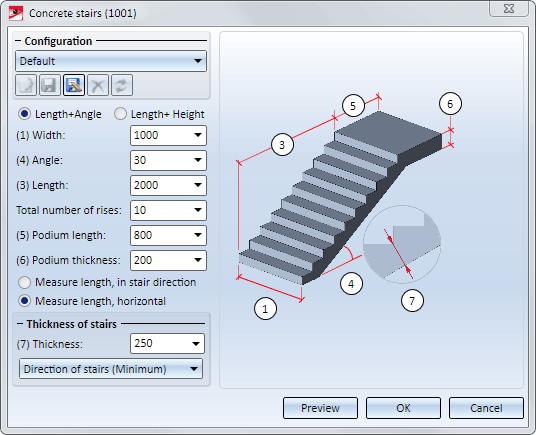Screen dimensions: 536x435
Task: Expand the (6) Podium thickness dropdown
Action: pos(198,260)
